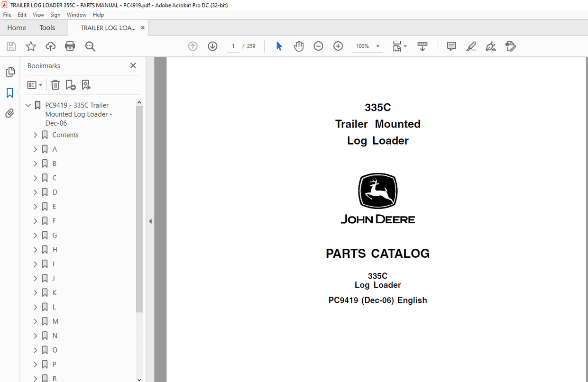Delete the selected bookmark
Image resolution: width=588 pixels, height=382 pixels.
tap(55, 85)
